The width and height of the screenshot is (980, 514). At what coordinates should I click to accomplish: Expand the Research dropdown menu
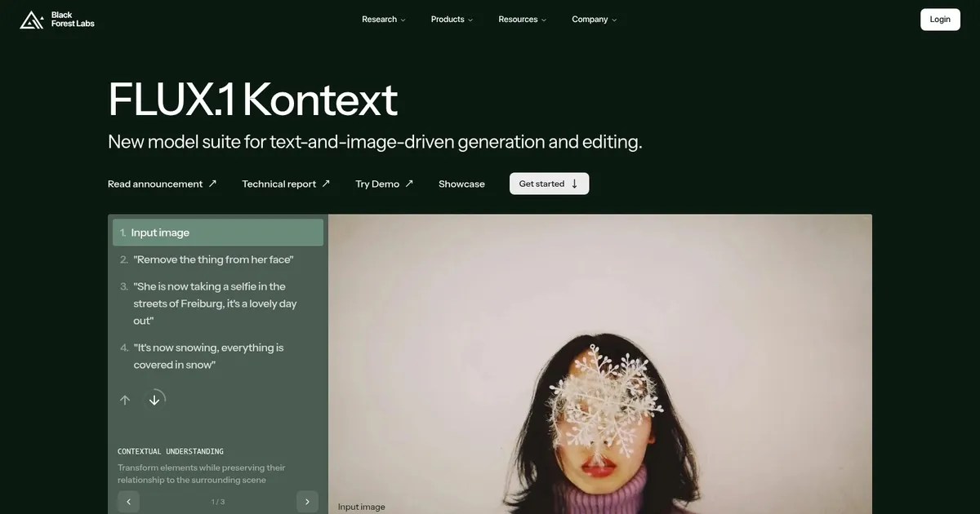[x=384, y=20]
